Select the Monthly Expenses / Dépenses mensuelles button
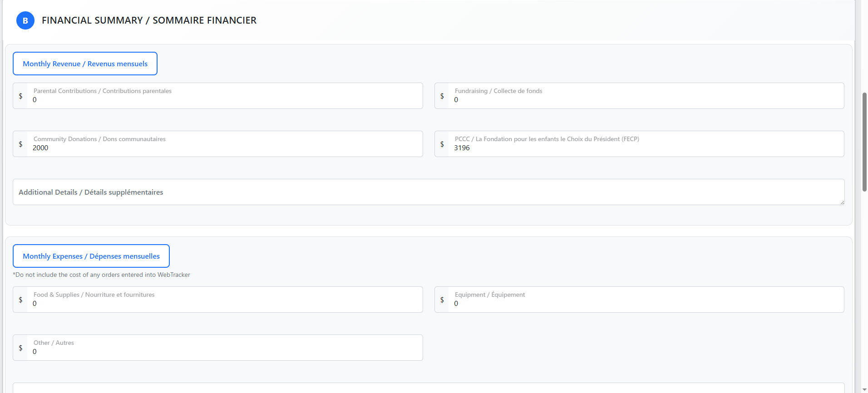Screen dimensions: 868x393 tap(91, 256)
